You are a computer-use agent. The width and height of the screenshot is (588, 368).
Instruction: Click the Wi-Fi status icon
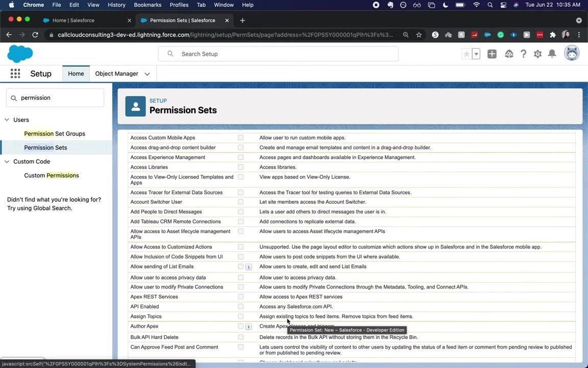pyautogui.click(x=476, y=5)
